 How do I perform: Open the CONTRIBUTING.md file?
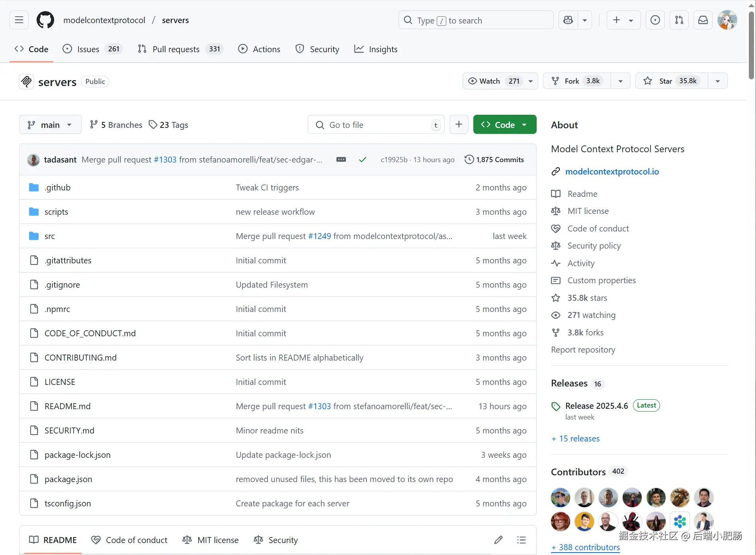coord(80,357)
